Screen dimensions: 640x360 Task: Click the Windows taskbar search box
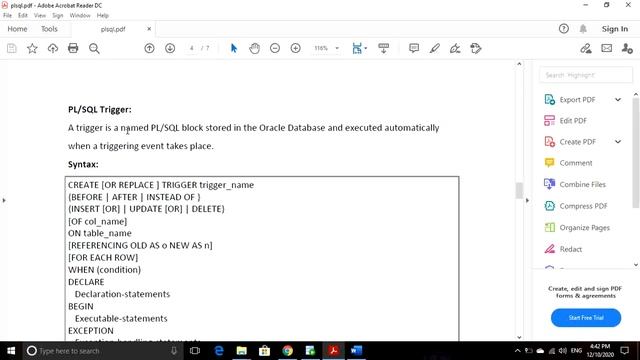102,351
